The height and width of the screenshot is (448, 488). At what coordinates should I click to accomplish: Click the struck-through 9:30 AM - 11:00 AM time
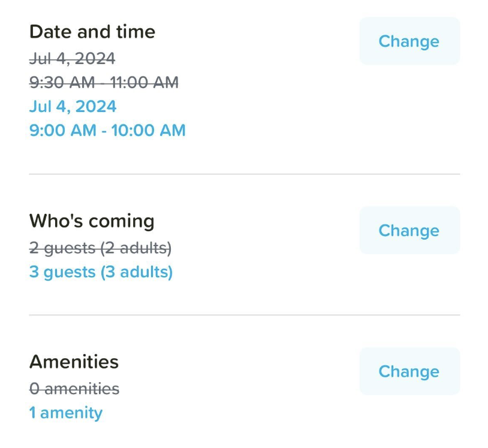[104, 82]
